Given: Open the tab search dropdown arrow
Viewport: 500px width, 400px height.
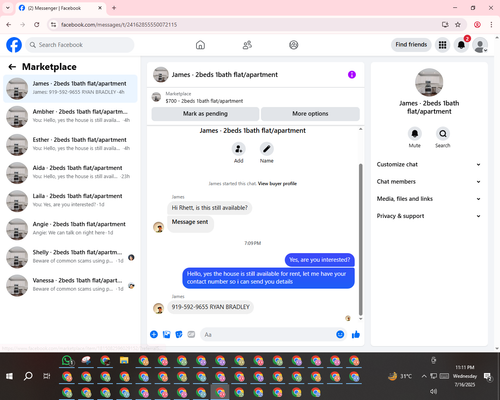Looking at the screenshot, I should tap(8, 8).
